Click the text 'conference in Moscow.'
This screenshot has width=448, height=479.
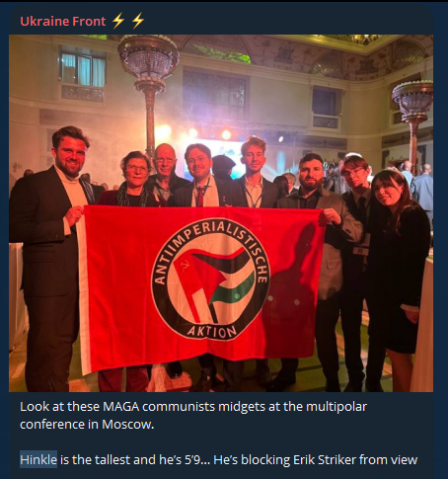tap(87, 424)
